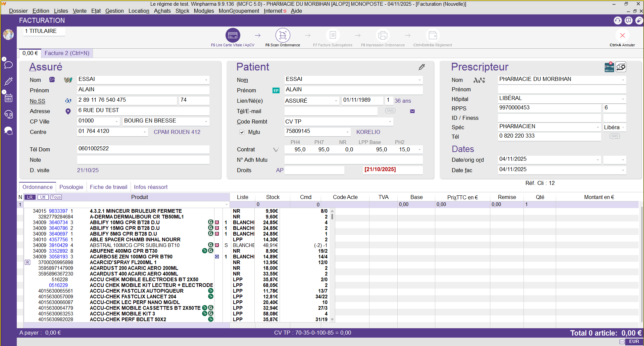Edit patient with the pencil icon

point(422,67)
